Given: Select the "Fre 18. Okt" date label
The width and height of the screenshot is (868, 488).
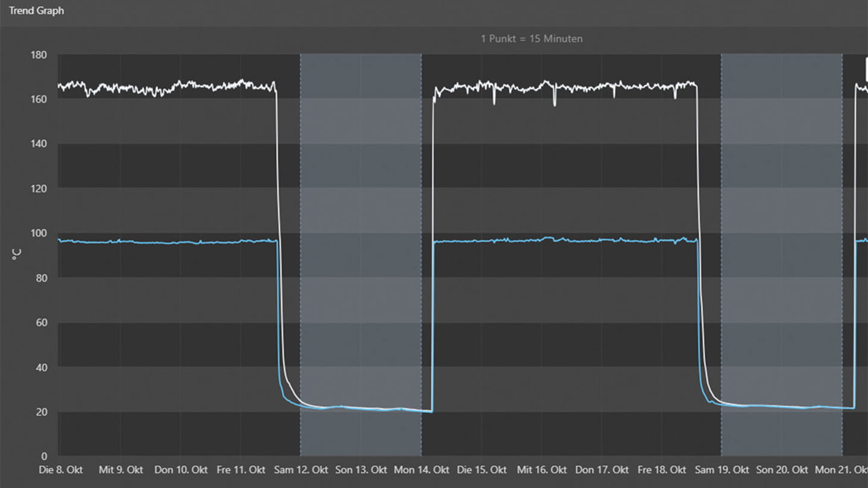Looking at the screenshot, I should coord(661,470).
